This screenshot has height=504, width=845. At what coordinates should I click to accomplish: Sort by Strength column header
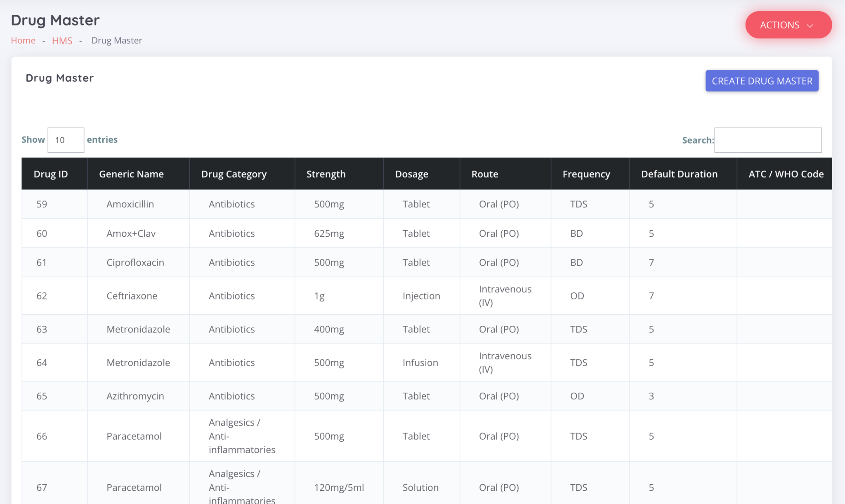point(326,174)
